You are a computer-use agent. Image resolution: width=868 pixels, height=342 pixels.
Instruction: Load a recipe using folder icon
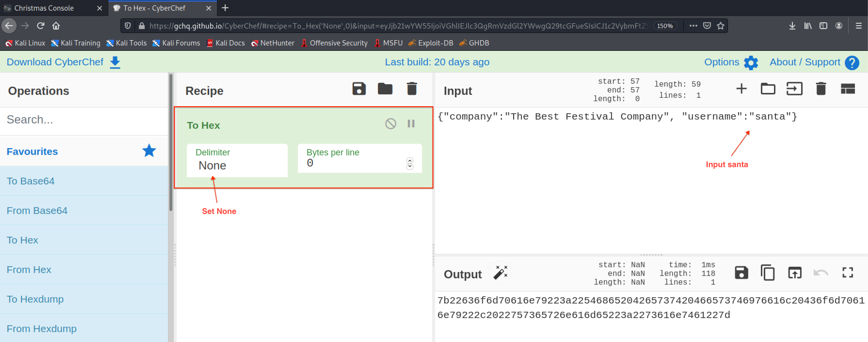click(x=385, y=89)
